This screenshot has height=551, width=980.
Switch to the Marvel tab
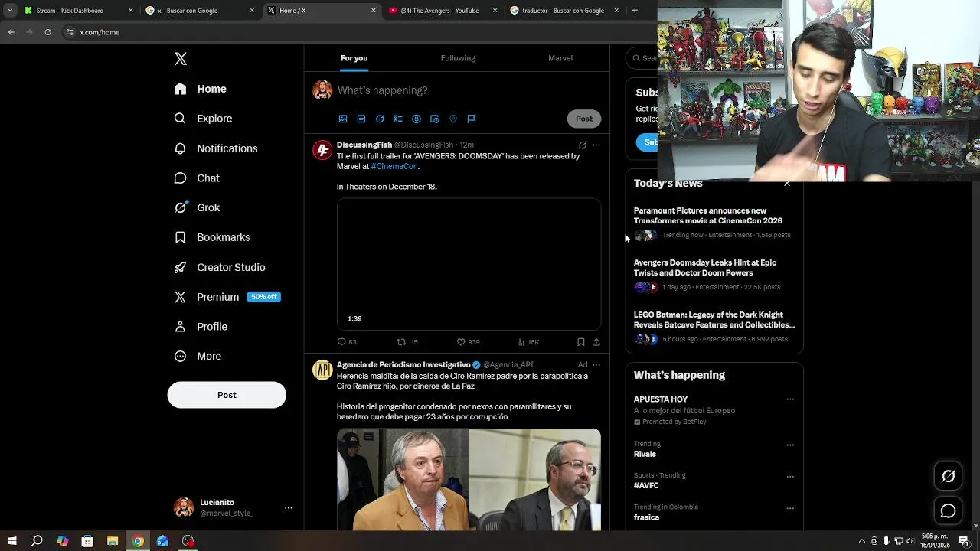coord(560,58)
